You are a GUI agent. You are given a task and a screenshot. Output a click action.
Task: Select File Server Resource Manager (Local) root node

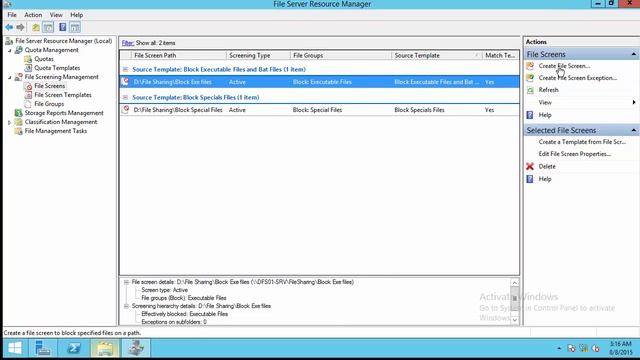[x=63, y=41]
